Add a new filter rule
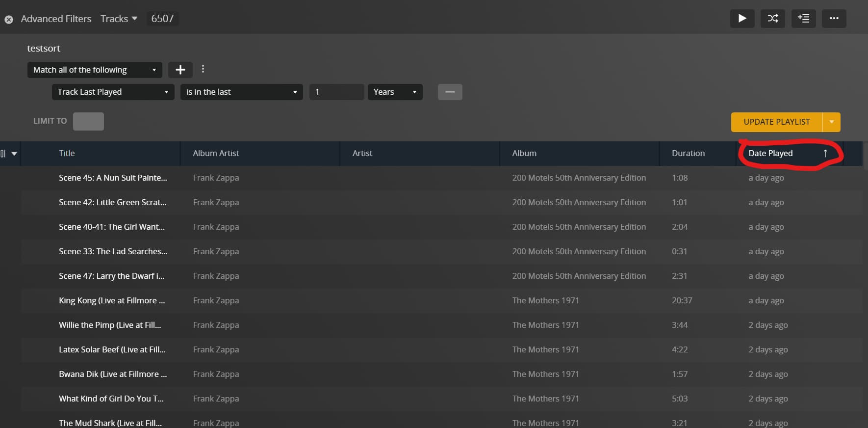Screen dimensions: 868x428 click(x=180, y=70)
